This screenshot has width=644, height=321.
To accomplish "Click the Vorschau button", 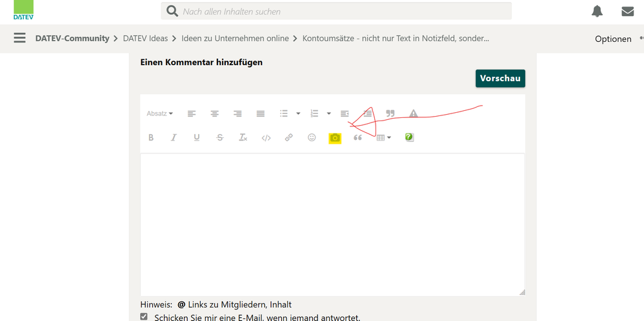I will point(500,79).
